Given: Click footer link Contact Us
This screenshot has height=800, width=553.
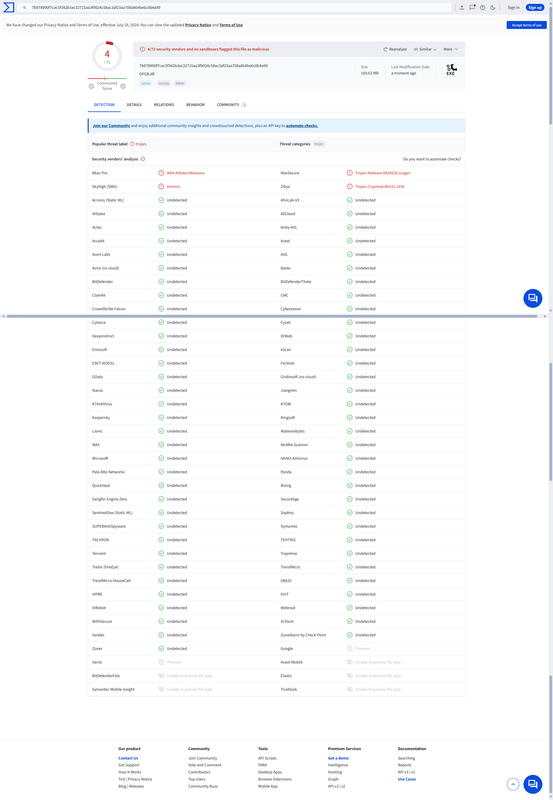Looking at the screenshot, I should (x=128, y=758).
